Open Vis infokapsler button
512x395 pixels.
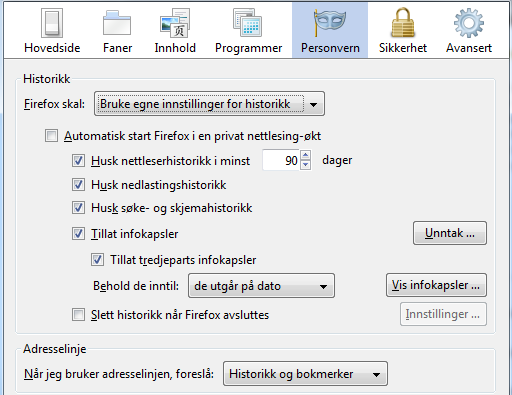coord(436,285)
